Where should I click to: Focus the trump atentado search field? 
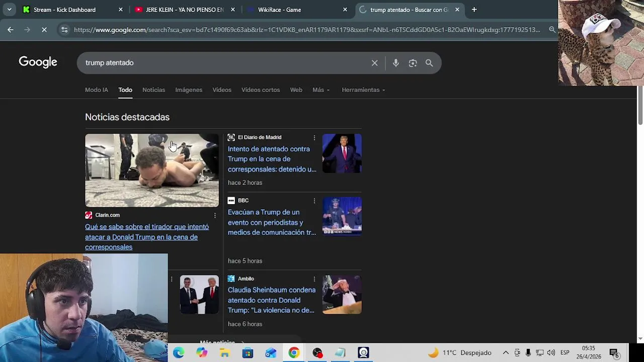[x=224, y=63]
